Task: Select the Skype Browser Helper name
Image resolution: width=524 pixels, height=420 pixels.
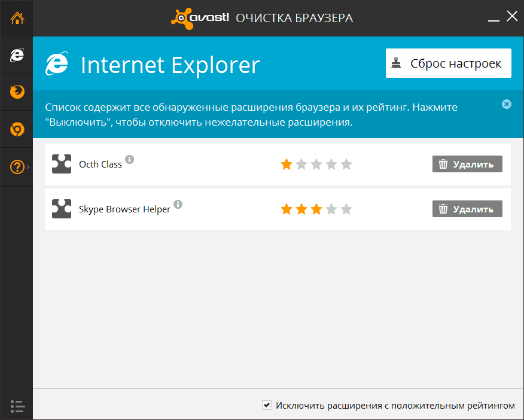Action: point(124,209)
